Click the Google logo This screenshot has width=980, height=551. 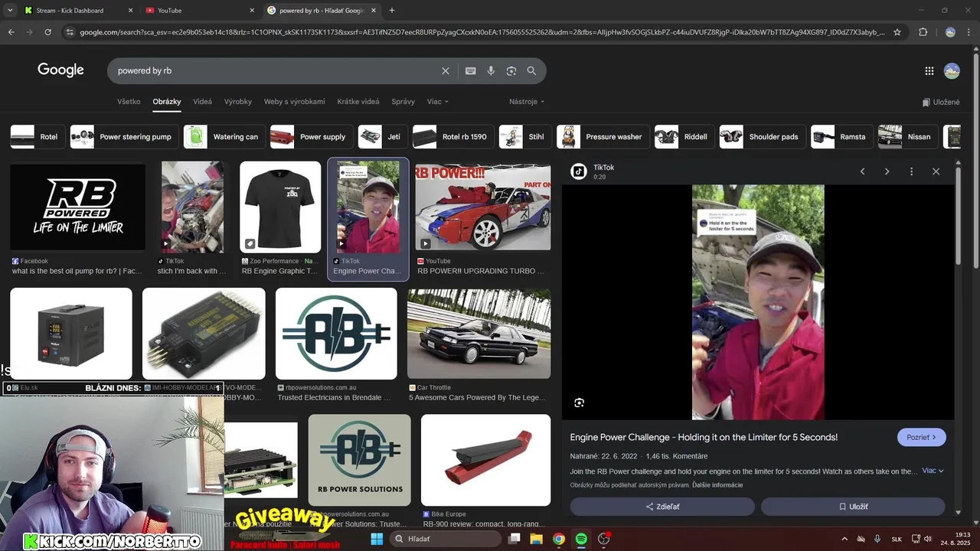coord(60,70)
